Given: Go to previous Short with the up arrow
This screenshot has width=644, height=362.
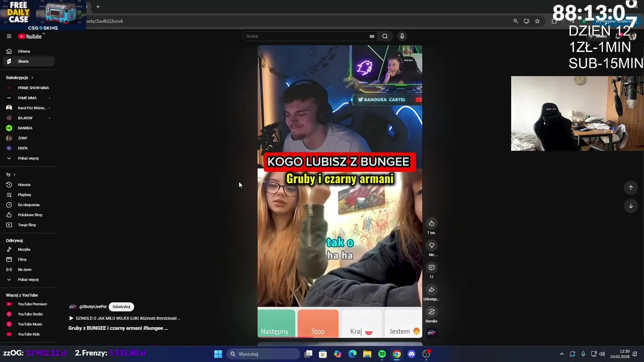Looking at the screenshot, I should 630,188.
